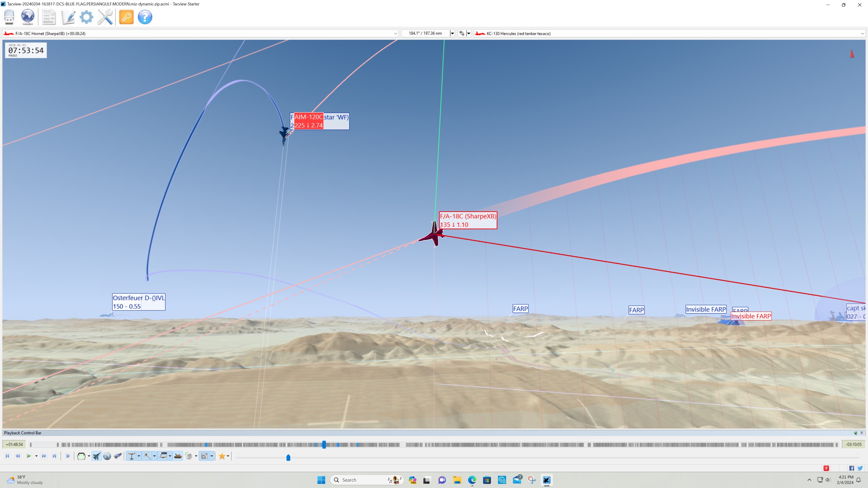Click the green Play button
868x488 pixels.
29,456
